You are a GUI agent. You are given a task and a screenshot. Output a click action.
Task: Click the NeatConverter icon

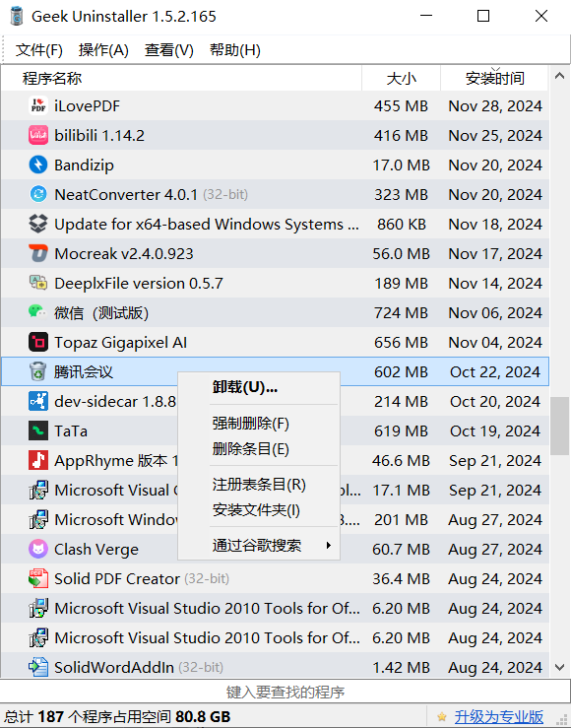tap(38, 194)
